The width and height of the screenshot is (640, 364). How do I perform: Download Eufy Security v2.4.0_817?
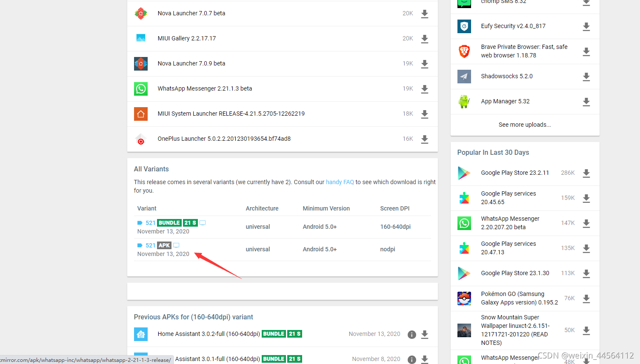[x=586, y=27]
